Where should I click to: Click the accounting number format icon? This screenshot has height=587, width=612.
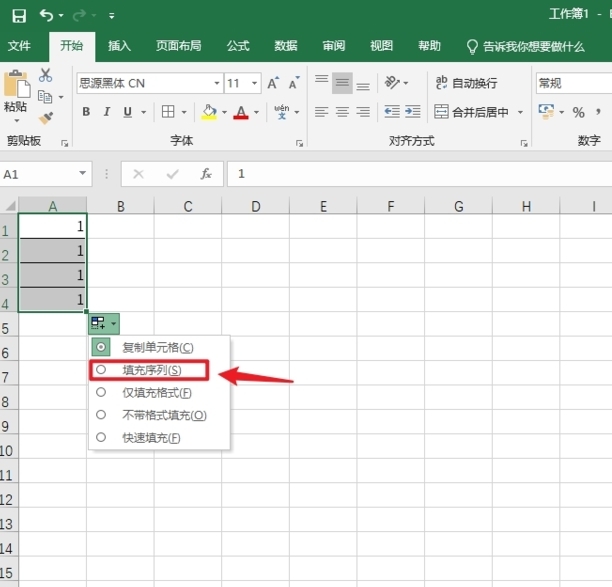point(546,112)
